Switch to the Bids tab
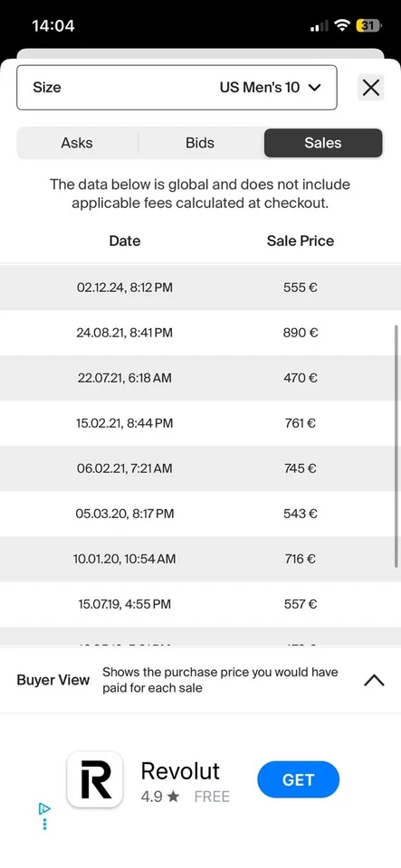 pyautogui.click(x=200, y=143)
